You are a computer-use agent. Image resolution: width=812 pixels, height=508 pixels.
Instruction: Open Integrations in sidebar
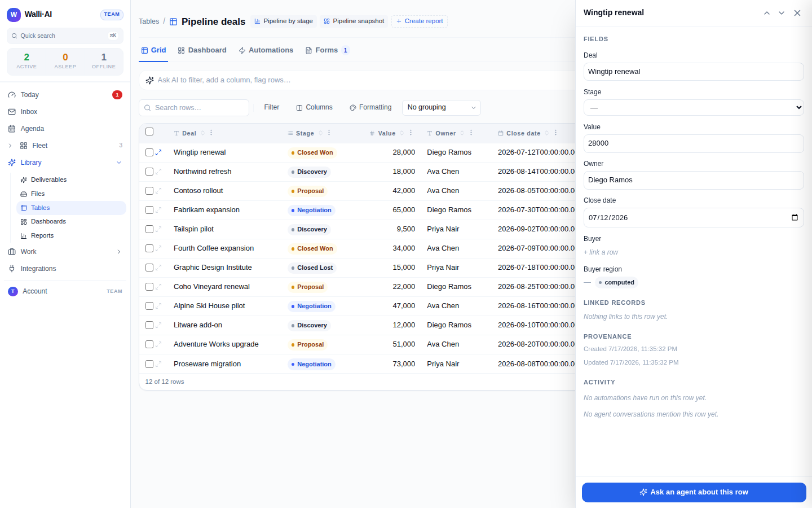(65, 269)
